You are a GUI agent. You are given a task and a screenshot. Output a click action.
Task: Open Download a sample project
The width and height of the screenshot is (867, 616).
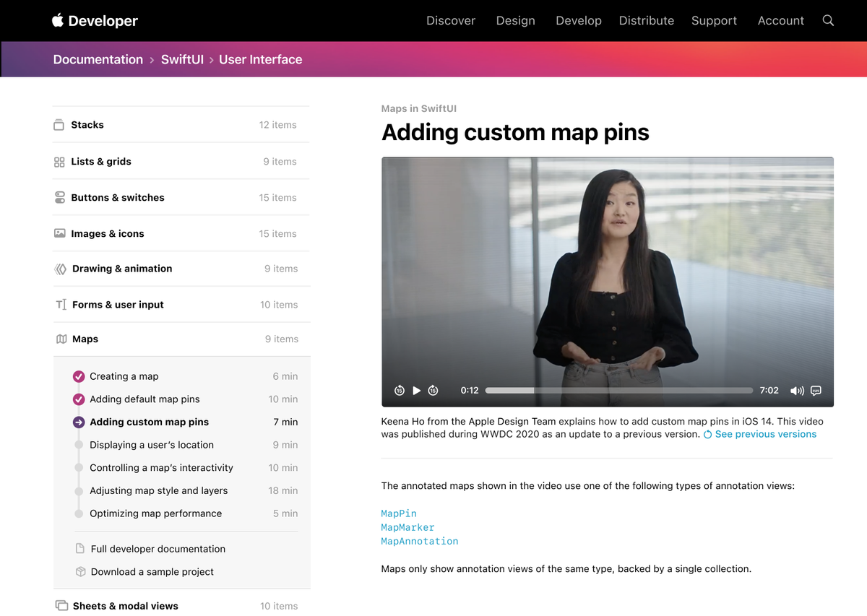(152, 571)
